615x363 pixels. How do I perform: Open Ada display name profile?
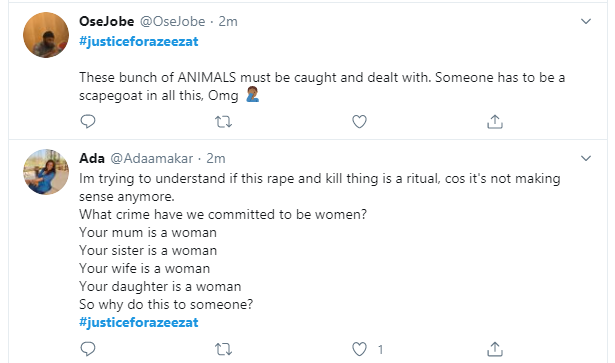pos(92,158)
